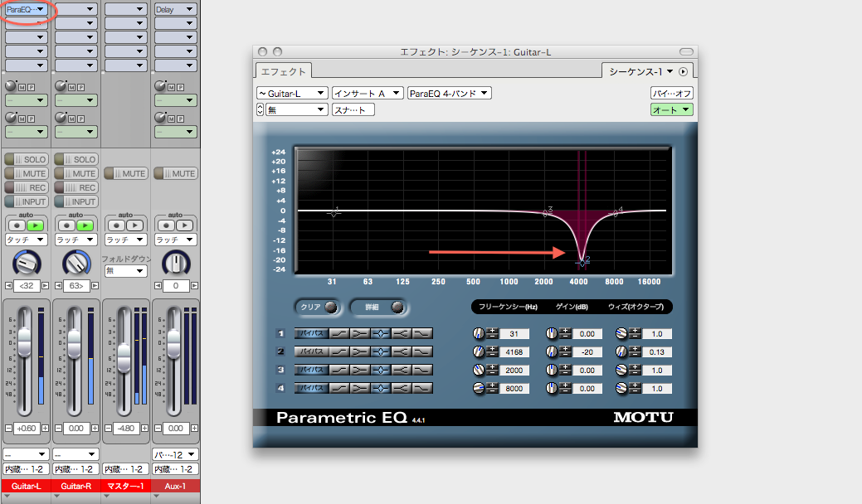Toggle bypass for EQ band 4
Viewport: 862px width, 504px height.
coord(312,388)
